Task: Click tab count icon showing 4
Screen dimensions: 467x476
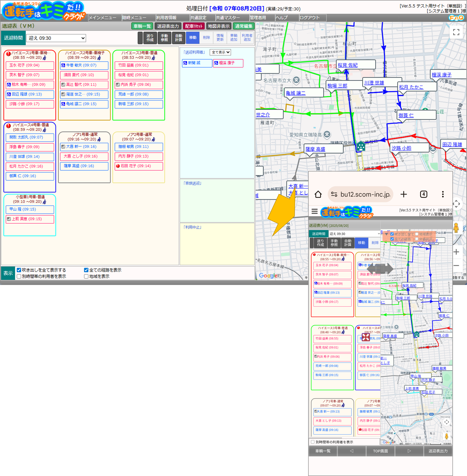Action: point(423,194)
